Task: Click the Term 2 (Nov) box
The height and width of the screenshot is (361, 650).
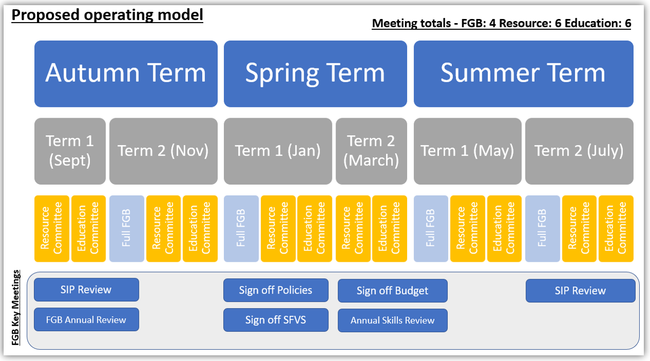Action: click(163, 151)
